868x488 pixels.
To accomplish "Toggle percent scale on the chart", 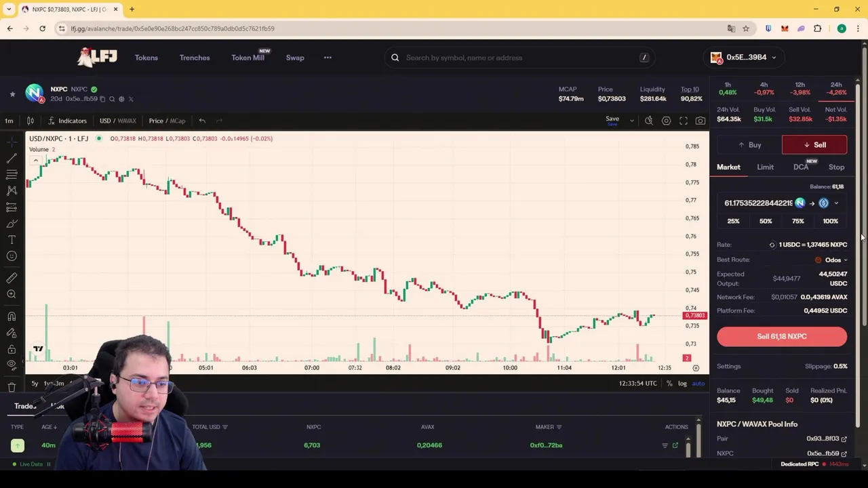I will [669, 384].
